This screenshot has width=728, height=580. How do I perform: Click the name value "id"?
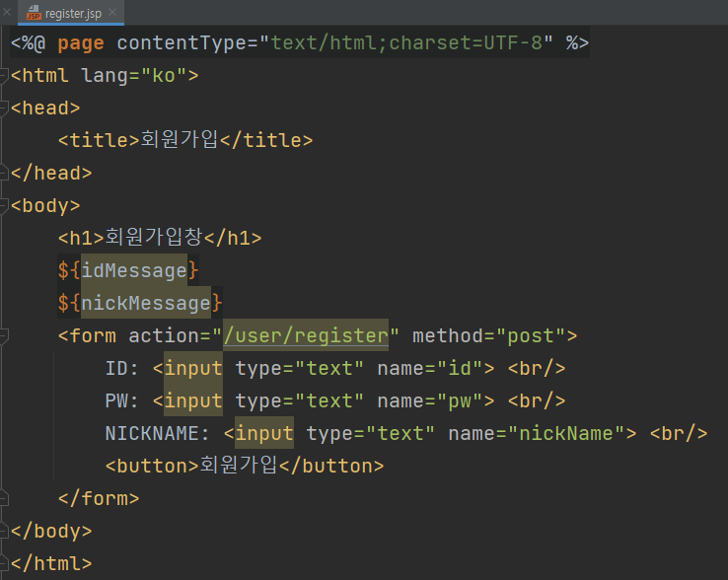460,368
